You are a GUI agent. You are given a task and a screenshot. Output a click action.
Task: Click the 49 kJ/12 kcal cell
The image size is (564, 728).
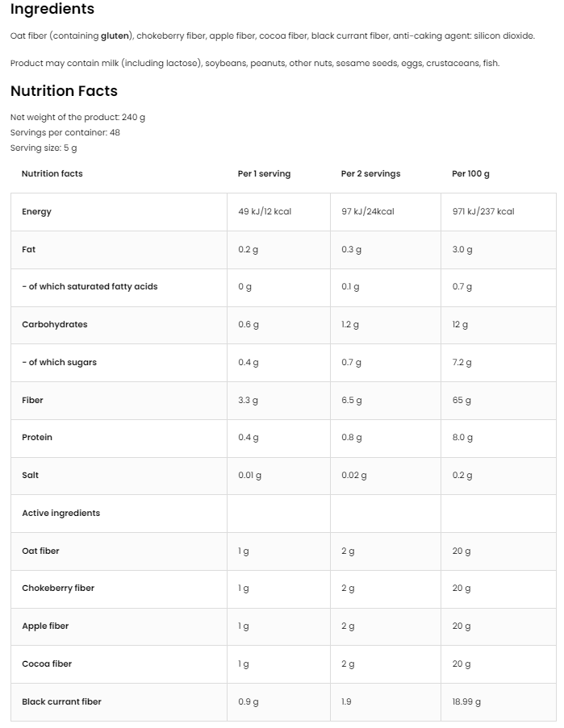[x=265, y=212]
